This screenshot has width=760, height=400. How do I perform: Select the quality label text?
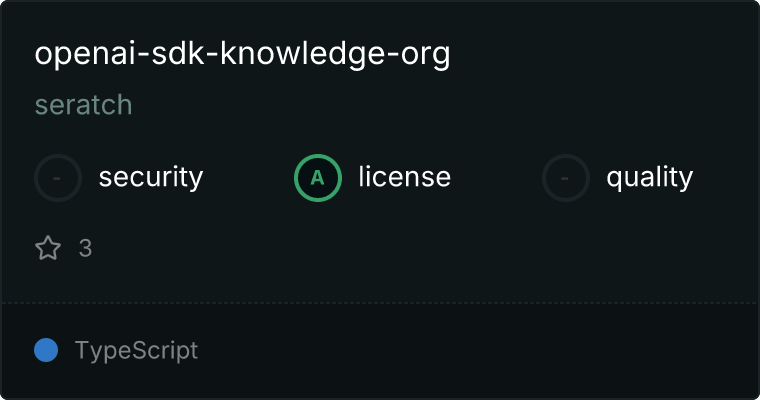pos(649,177)
